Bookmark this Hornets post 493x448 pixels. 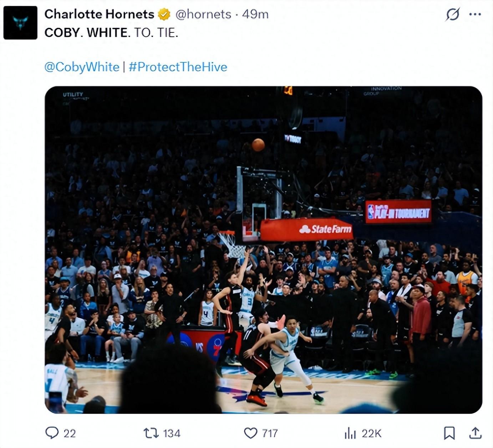449,433
